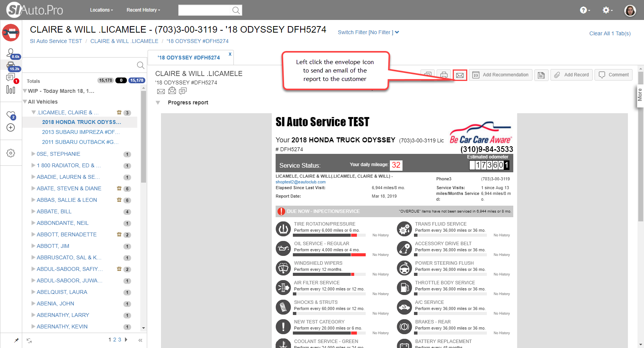Open the help question mark menu
644x348 pixels.
click(x=585, y=10)
